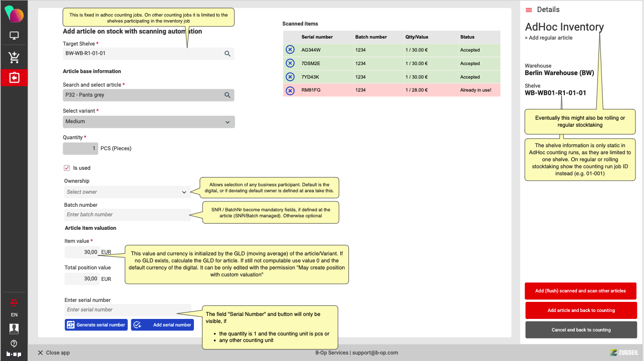
Task: Switch language via EN selector
Action: tap(14, 315)
